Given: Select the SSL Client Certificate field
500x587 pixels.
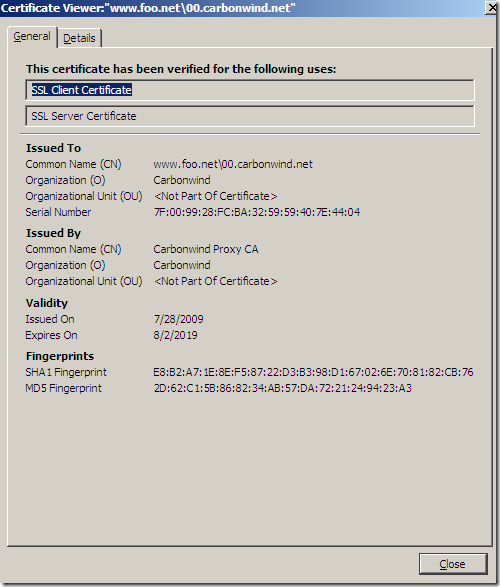Looking at the screenshot, I should click(250, 90).
